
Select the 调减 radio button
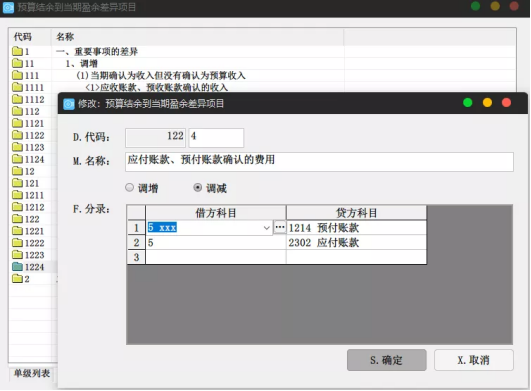[197, 187]
